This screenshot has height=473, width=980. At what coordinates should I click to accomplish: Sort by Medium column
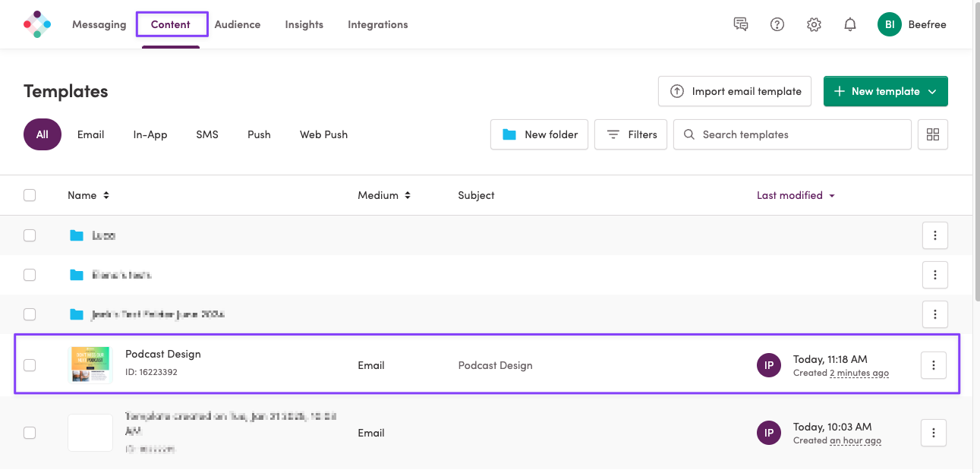(x=384, y=195)
